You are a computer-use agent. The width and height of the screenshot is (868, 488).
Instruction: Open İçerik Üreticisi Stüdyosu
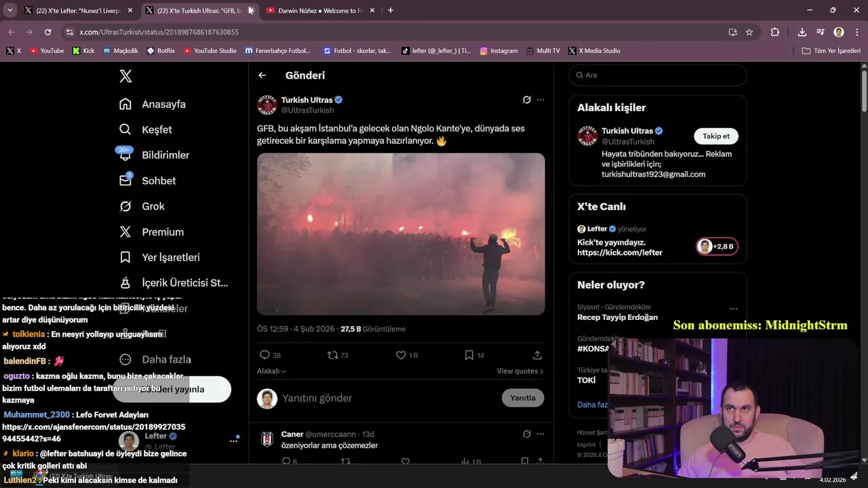pyautogui.click(x=174, y=283)
